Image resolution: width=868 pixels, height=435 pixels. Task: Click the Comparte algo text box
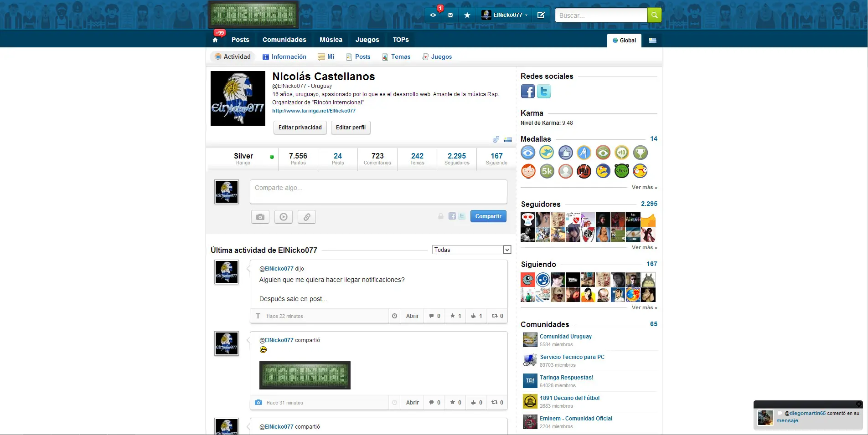(378, 192)
